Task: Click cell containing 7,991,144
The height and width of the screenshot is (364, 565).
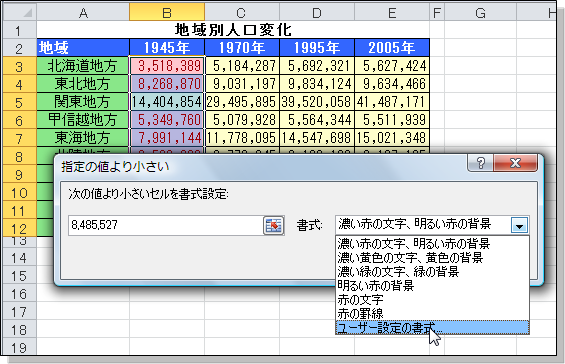Action: coord(167,138)
